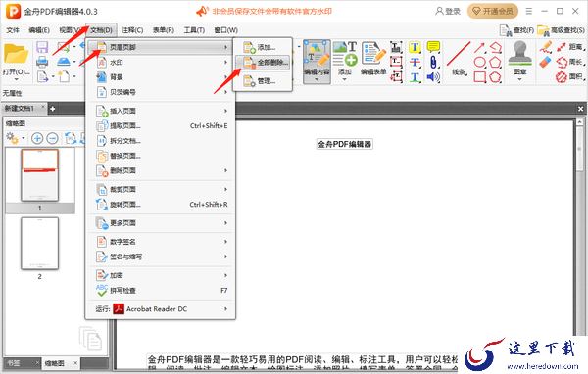
Task: Select the eraser tool
Action: (x=546, y=62)
